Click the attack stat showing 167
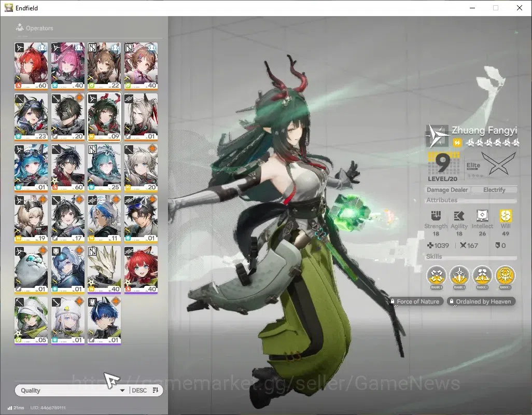 [469, 245]
